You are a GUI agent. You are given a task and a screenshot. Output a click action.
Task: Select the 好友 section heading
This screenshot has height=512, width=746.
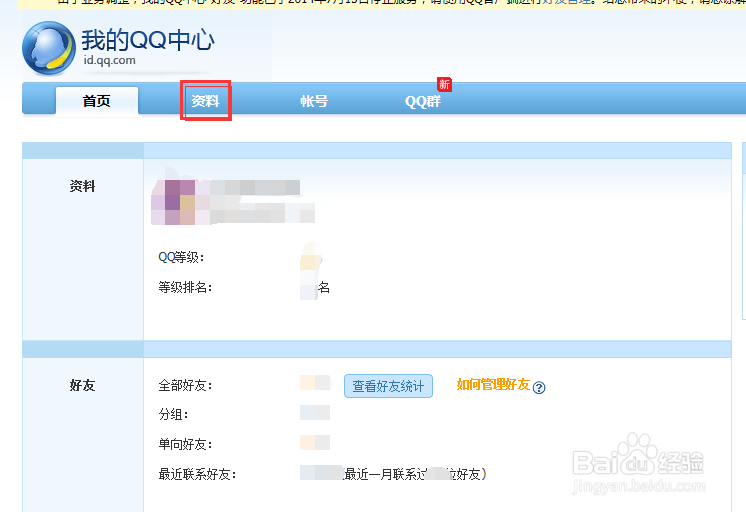[82, 385]
